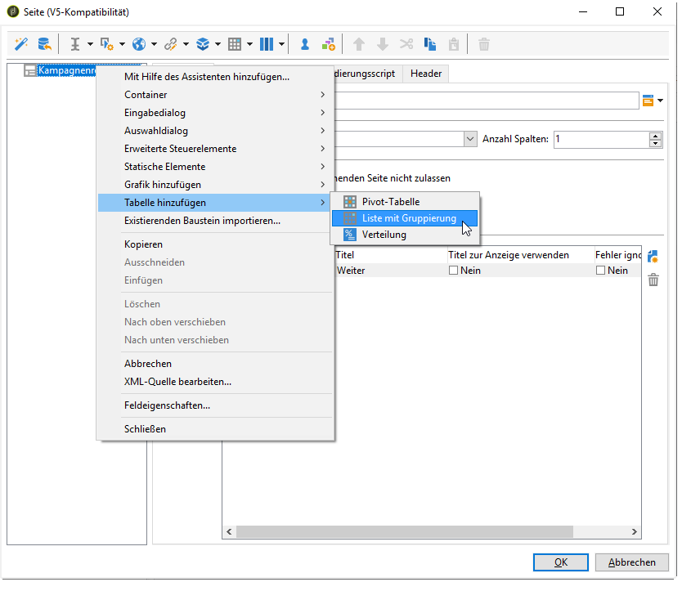Click the blue columns toolbar icon
This screenshot has height=600, width=700.
click(266, 44)
